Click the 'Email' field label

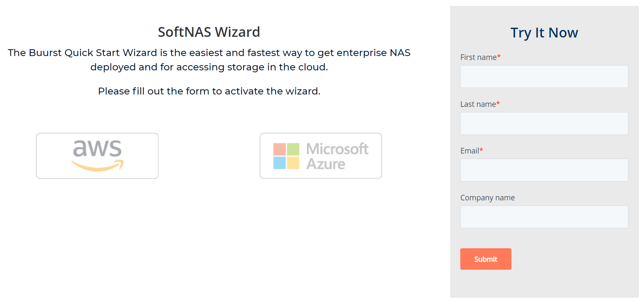point(469,151)
